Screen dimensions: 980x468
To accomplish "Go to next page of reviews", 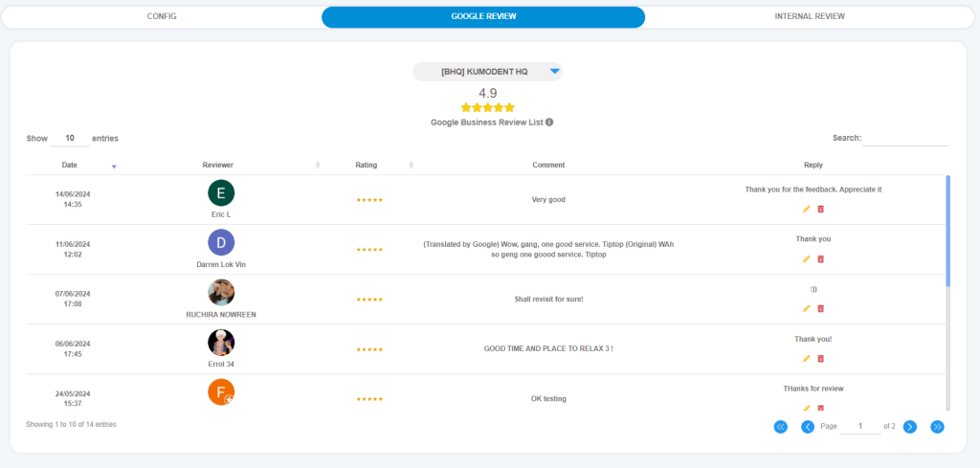I will [909, 427].
